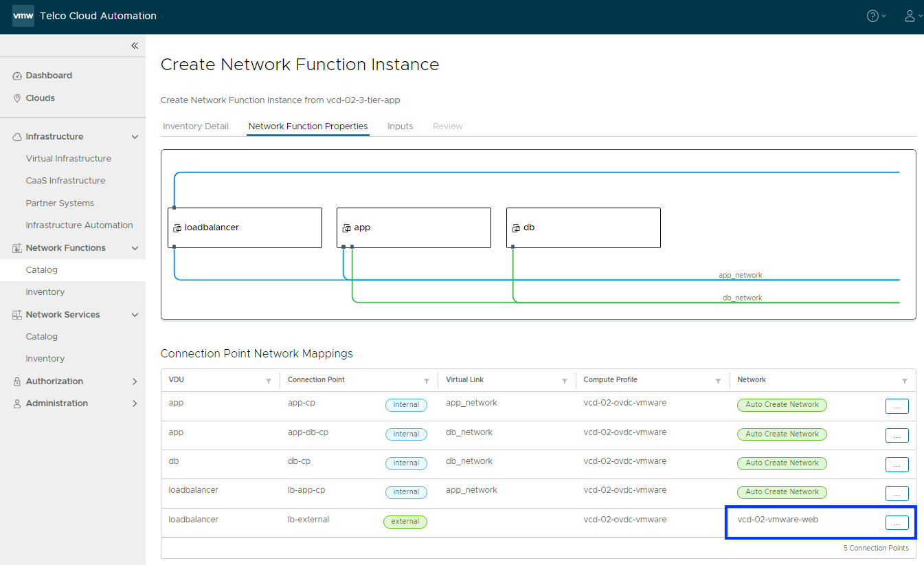Collapse the Infrastructure section
Screen dimensions: 924x565
click(x=135, y=137)
